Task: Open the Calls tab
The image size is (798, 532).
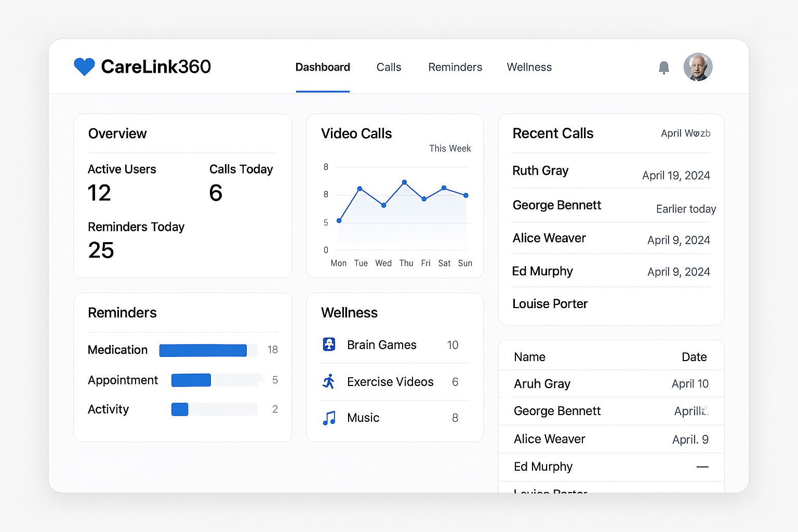Action: click(x=389, y=68)
